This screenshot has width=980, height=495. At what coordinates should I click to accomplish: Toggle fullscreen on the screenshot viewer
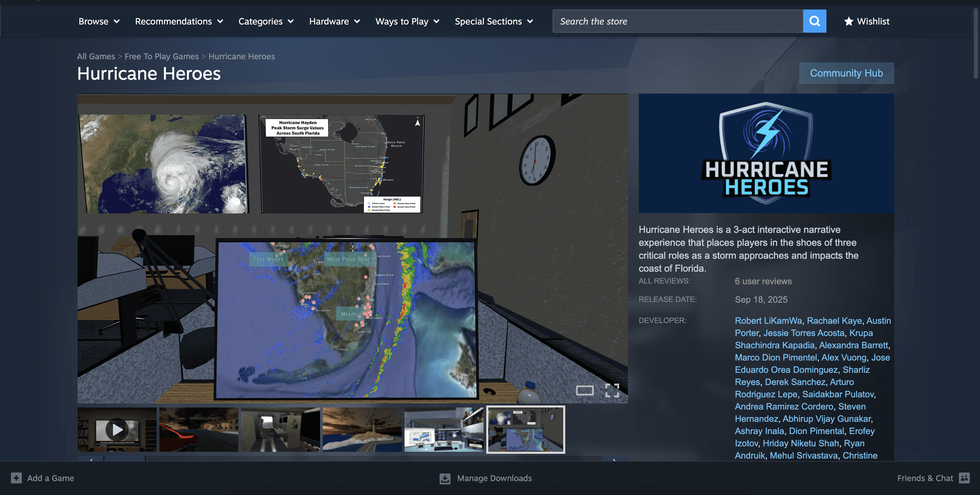612,390
